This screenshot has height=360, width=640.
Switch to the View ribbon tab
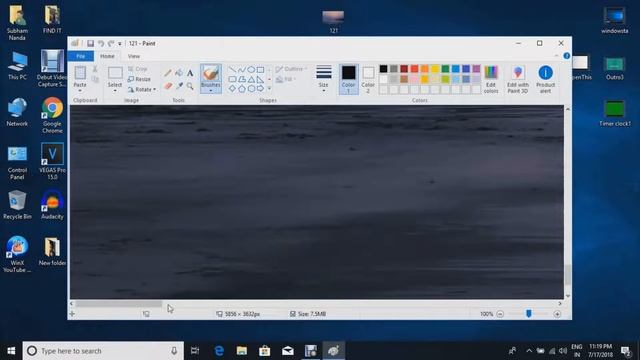134,56
